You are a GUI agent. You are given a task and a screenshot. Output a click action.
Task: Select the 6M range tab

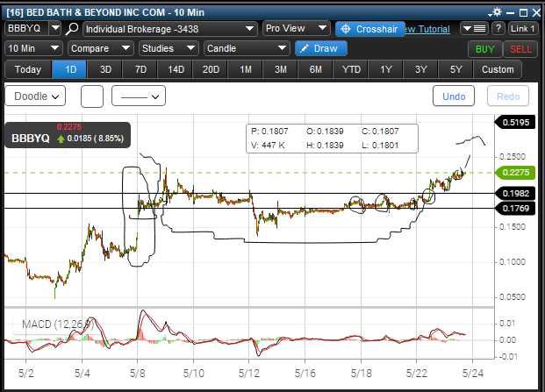[x=316, y=69]
